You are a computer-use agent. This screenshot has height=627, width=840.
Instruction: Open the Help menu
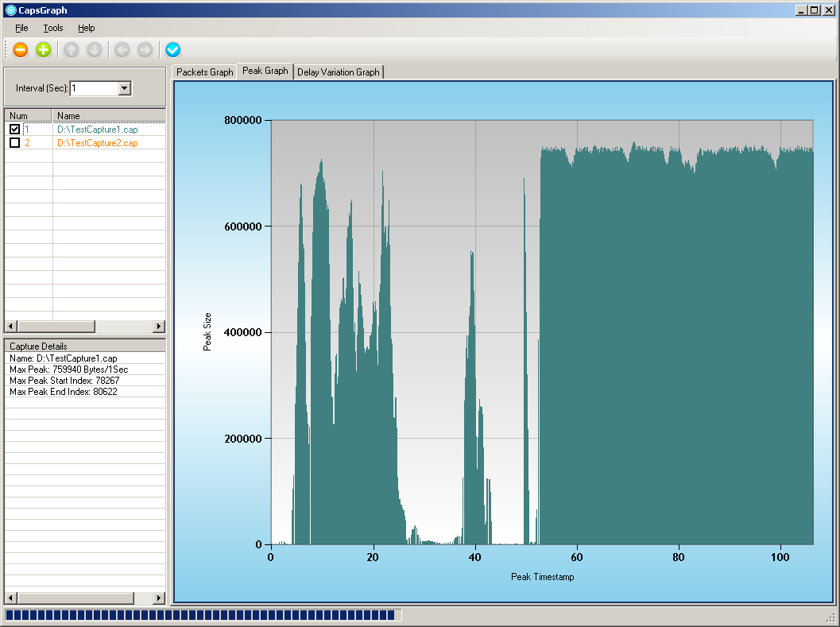[x=87, y=28]
